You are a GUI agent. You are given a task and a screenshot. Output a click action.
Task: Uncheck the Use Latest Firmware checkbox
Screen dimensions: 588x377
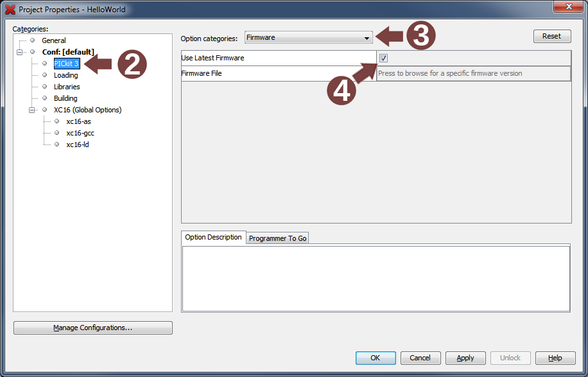pyautogui.click(x=384, y=58)
